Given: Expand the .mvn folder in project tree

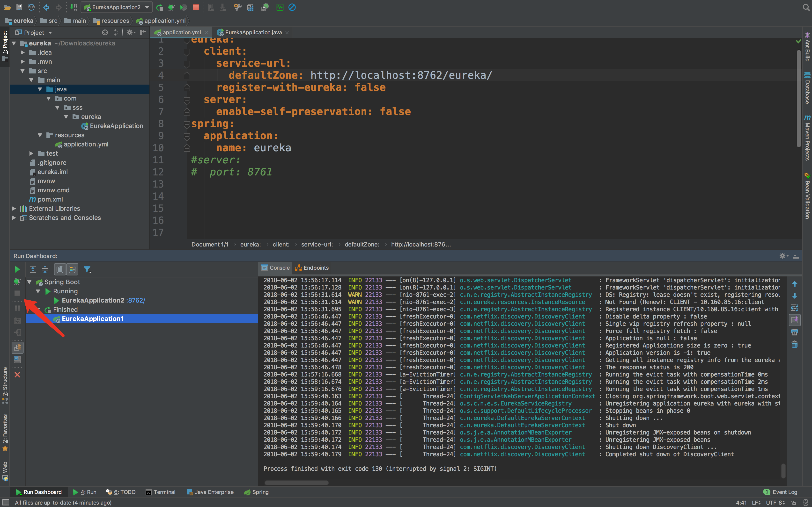Looking at the screenshot, I should point(22,62).
